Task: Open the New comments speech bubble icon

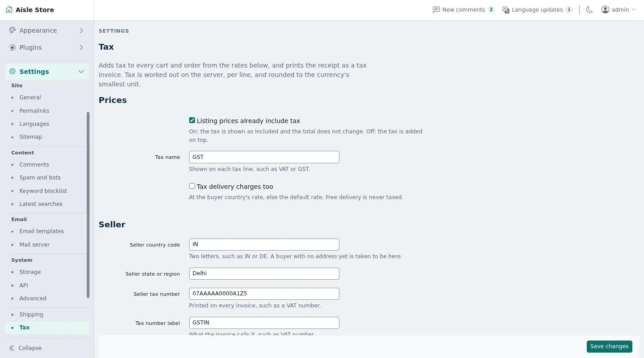Action: (436, 10)
